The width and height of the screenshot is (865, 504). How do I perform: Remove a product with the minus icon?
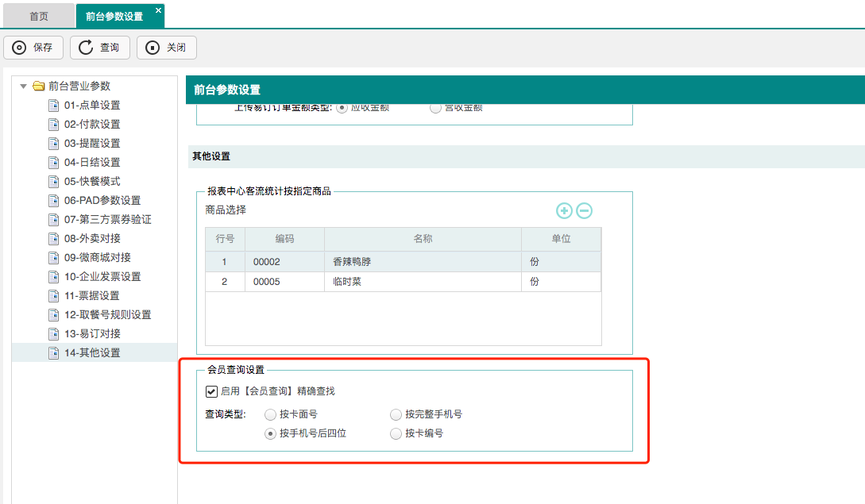click(584, 210)
